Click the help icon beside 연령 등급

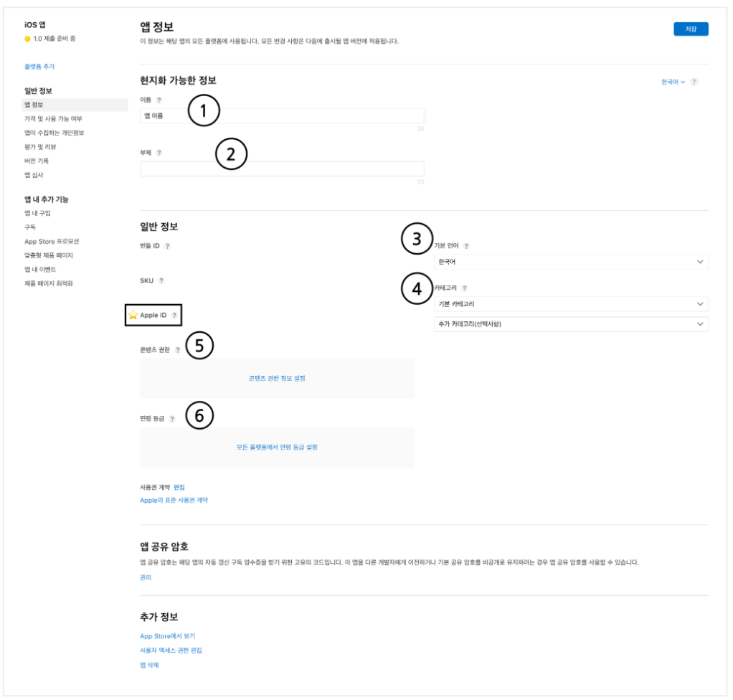172,419
